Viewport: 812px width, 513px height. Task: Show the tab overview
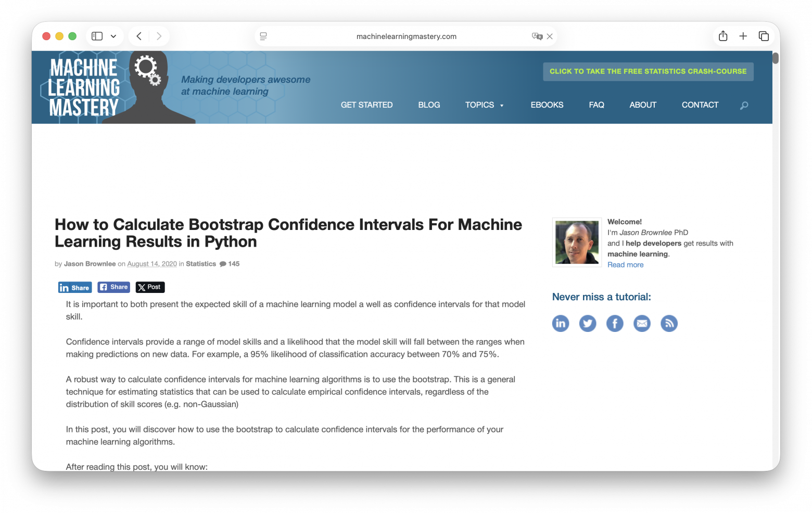[764, 36]
